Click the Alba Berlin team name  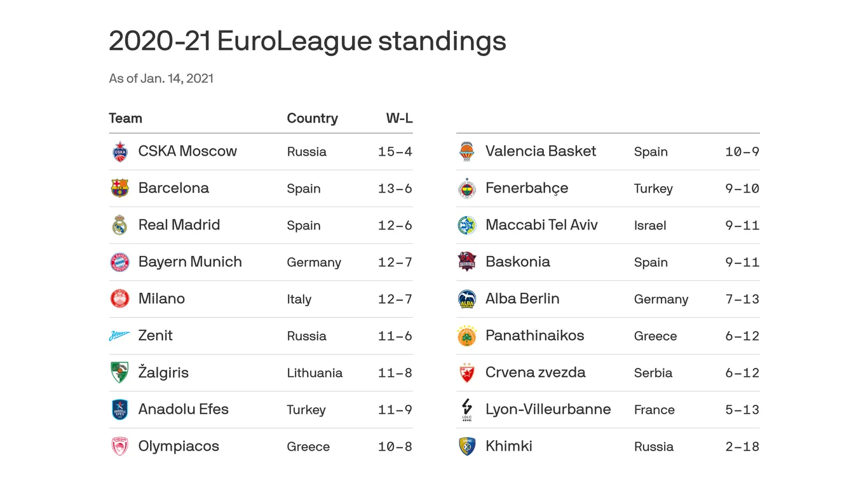522,299
